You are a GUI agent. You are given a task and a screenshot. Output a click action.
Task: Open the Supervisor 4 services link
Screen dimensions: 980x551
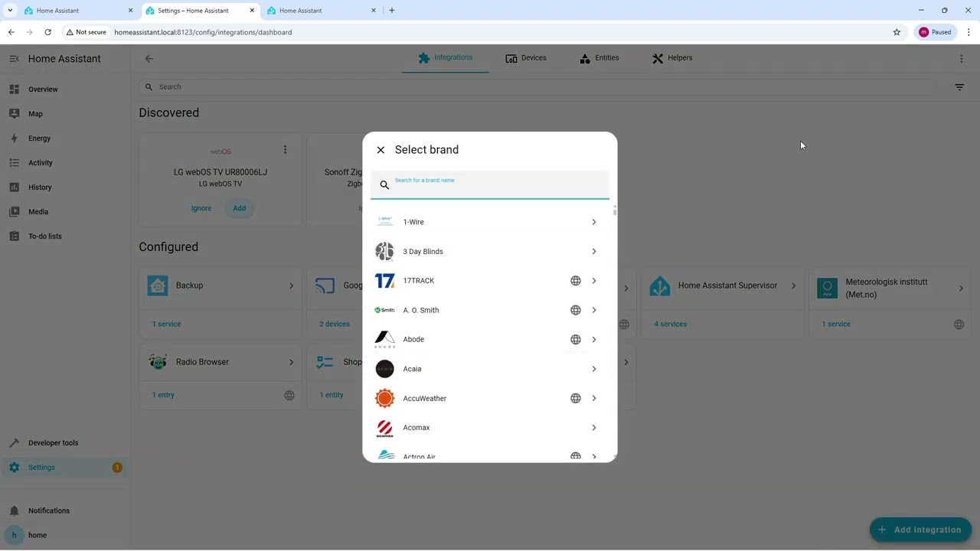click(x=671, y=324)
